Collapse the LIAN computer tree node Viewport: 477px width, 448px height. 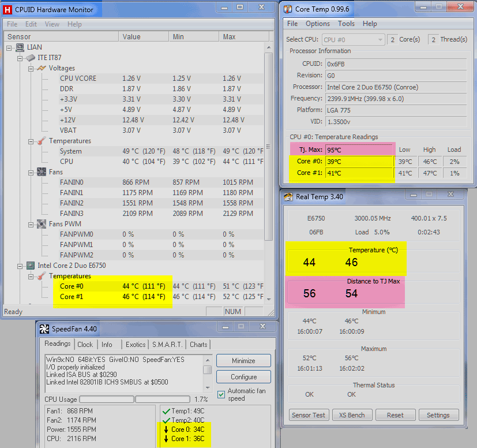click(x=9, y=47)
